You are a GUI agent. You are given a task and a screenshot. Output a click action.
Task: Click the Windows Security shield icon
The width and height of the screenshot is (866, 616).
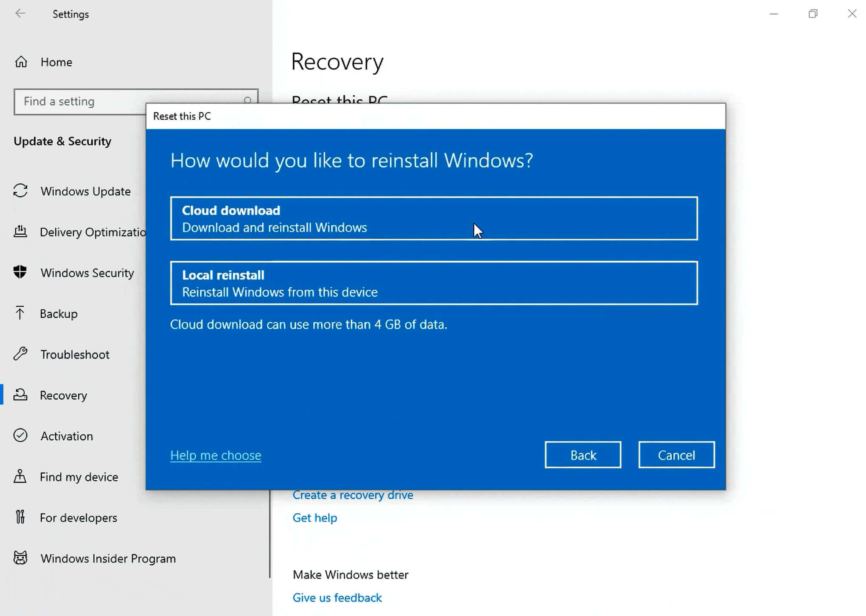coord(20,272)
